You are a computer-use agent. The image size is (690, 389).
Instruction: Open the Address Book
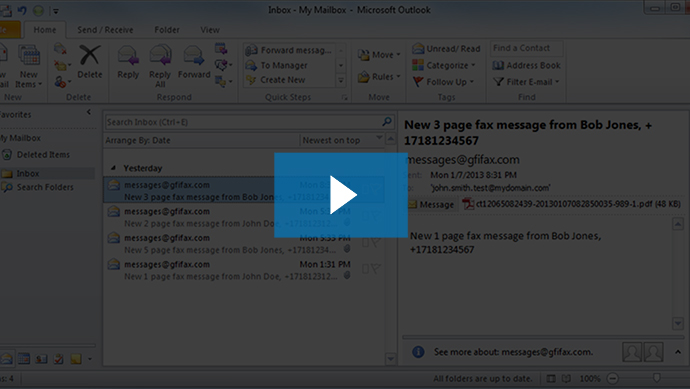(x=526, y=65)
